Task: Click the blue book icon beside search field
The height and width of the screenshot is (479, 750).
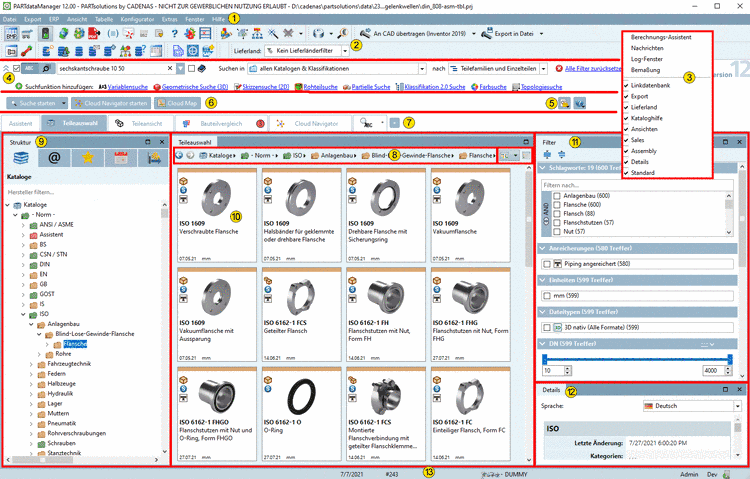Action: 202,68
